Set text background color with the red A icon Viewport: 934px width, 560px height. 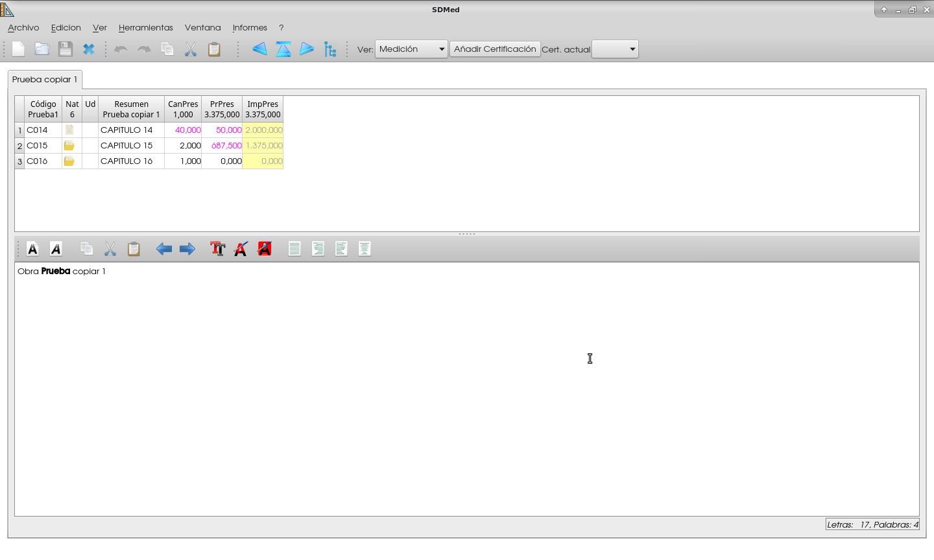click(265, 249)
